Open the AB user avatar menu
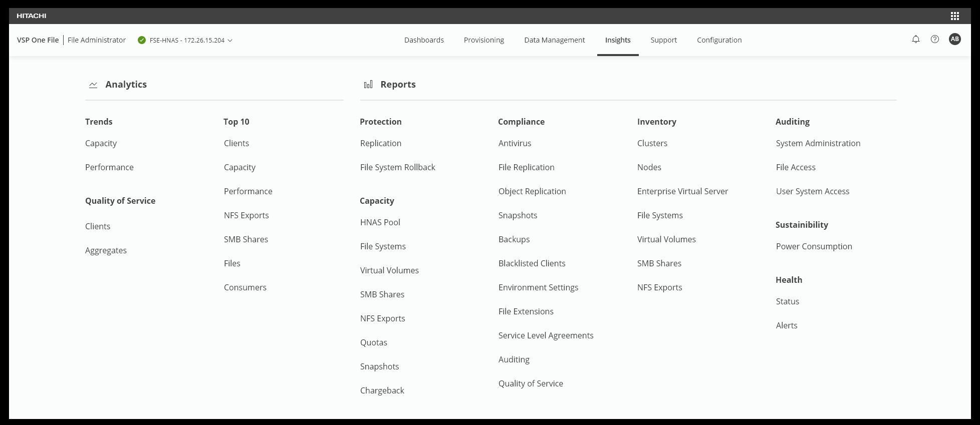The image size is (980, 425). point(955,39)
